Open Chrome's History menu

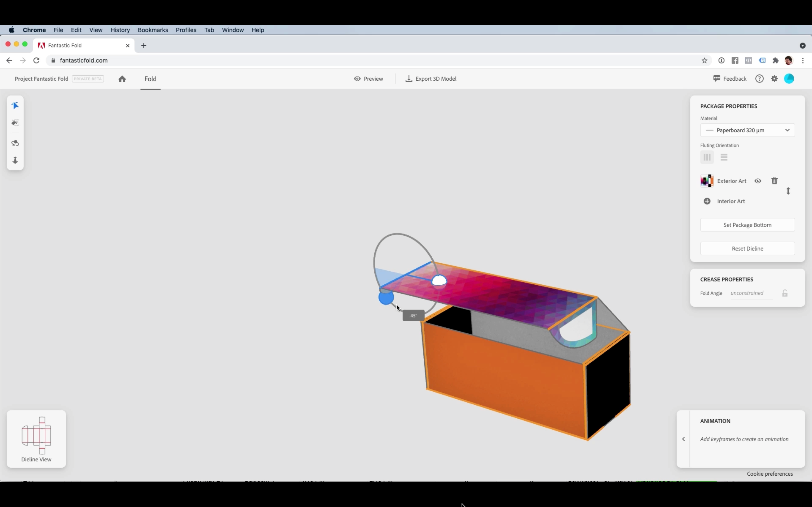pos(120,30)
